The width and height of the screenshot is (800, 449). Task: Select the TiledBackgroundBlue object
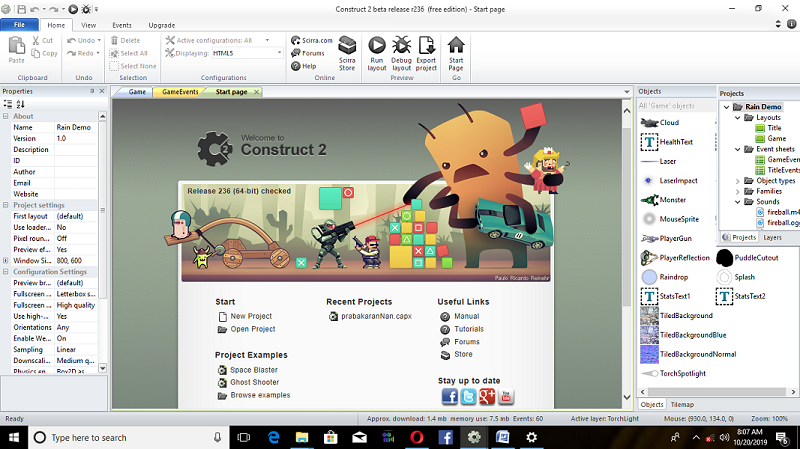(684, 335)
